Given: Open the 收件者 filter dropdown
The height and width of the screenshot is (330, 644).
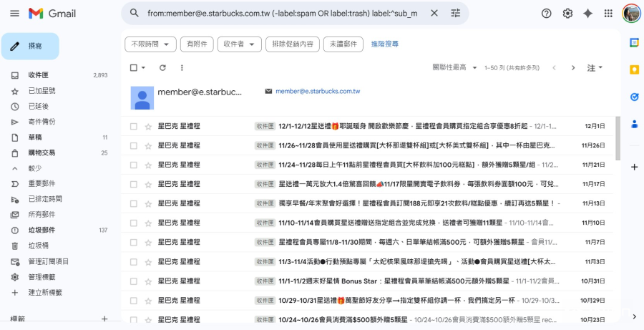Looking at the screenshot, I should click(x=239, y=44).
